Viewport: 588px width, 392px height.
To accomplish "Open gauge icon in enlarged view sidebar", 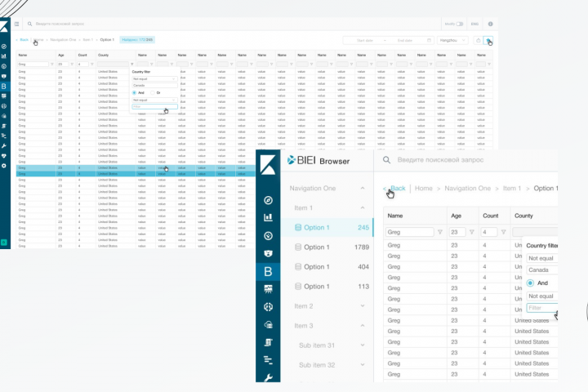I will (268, 236).
